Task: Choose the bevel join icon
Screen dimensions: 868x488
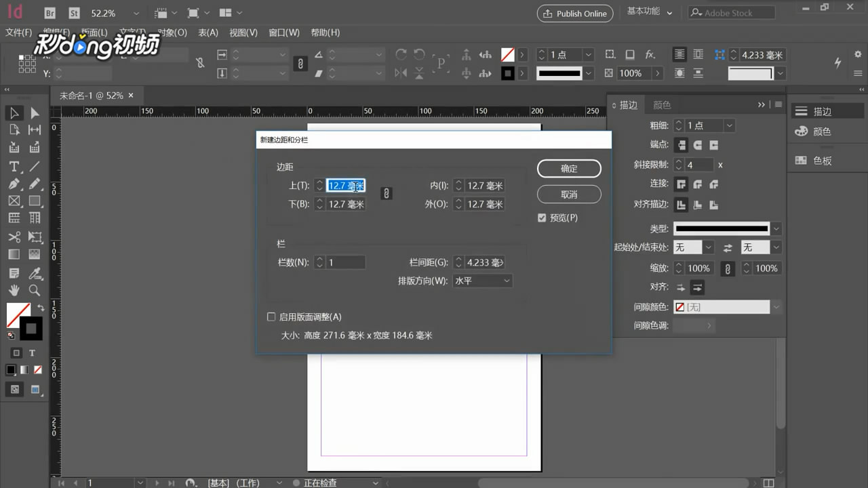Action: tap(713, 184)
